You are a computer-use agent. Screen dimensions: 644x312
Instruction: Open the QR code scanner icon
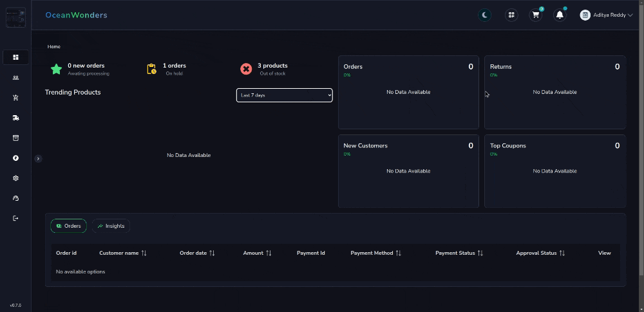511,15
